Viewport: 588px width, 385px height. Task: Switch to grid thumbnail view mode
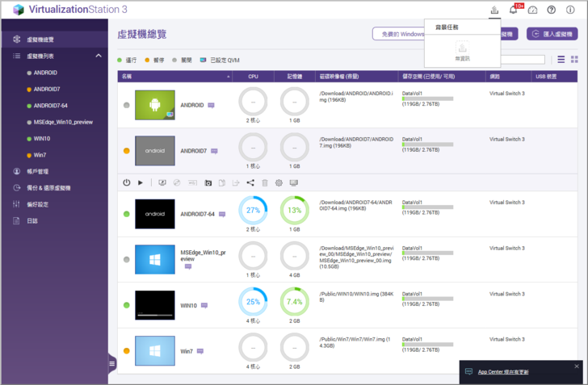[x=574, y=60]
